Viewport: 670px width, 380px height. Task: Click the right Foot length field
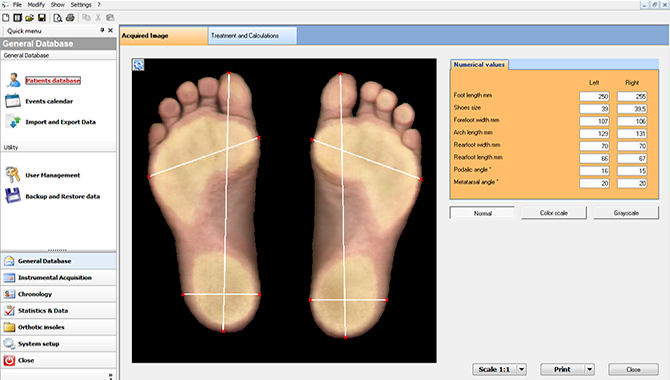point(632,97)
